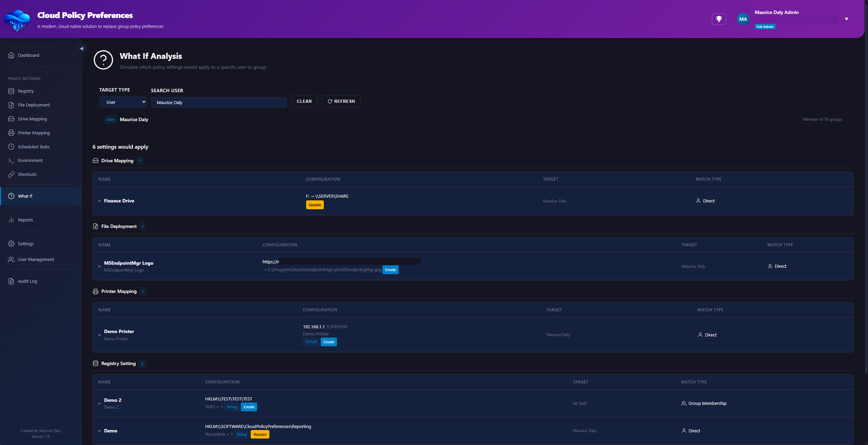868x445 pixels.
Task: Click the Create badge on MSEndpointMgr Logo
Action: (390, 270)
